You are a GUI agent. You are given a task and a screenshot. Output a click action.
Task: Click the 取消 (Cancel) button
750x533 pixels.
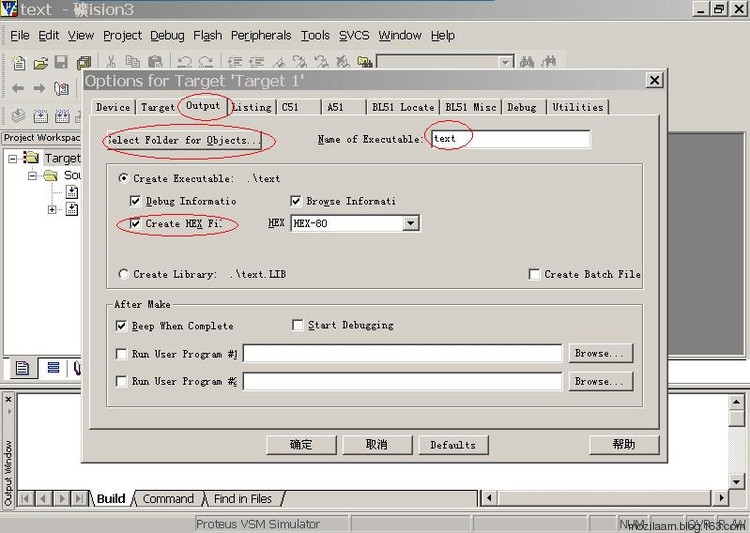coord(376,444)
